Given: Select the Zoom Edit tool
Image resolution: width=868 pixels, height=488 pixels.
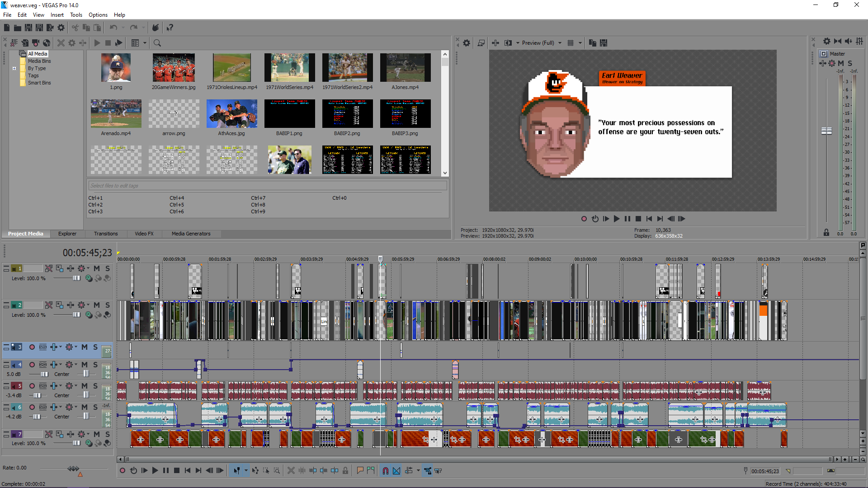Looking at the screenshot, I should coord(277,471).
